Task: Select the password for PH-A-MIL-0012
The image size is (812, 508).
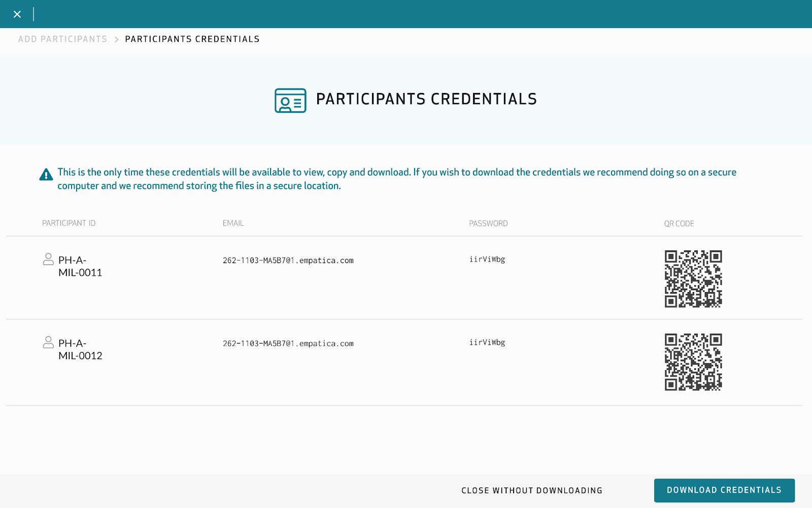Action: 487,343
